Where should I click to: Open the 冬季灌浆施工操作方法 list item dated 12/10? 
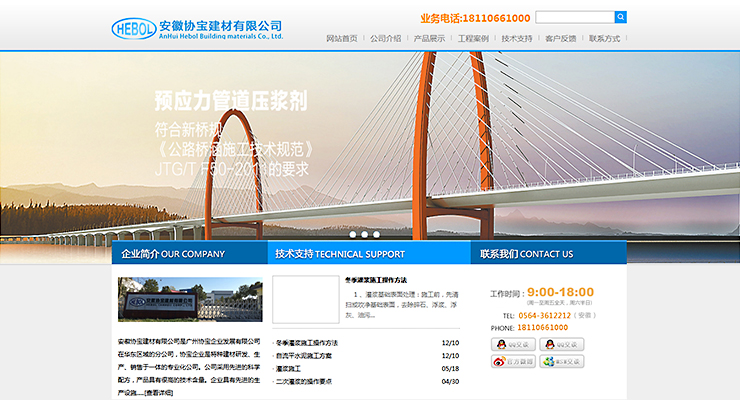pyautogui.click(x=307, y=343)
